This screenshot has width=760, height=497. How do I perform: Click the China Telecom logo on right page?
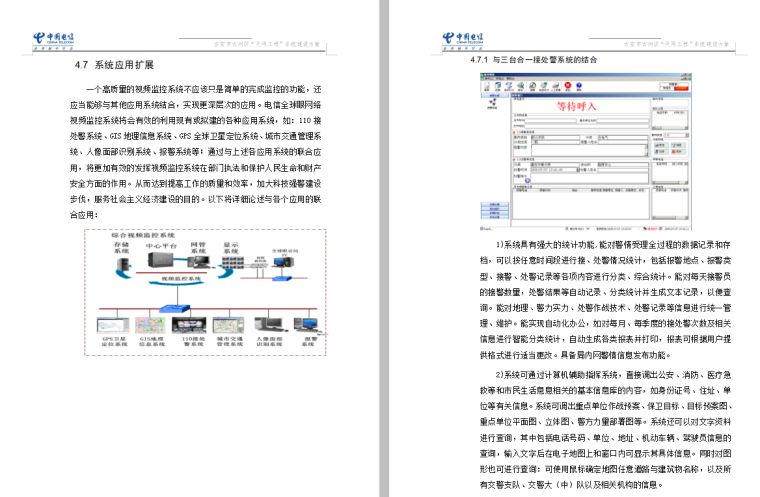click(462, 40)
